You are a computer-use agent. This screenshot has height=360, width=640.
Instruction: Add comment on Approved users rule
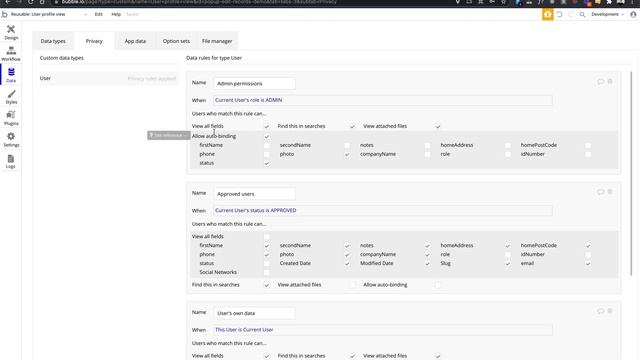click(600, 192)
